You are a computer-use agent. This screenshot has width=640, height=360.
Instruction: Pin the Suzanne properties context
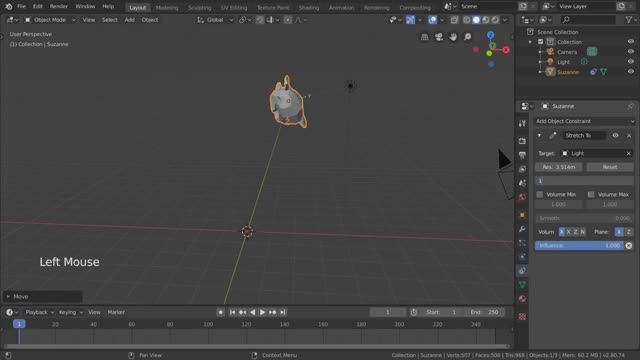point(631,106)
